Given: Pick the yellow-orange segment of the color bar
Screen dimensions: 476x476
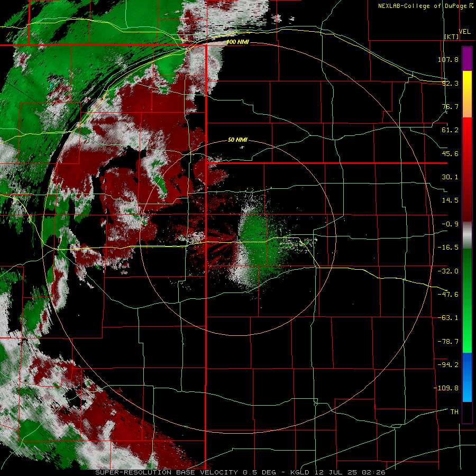Looking at the screenshot, I should 467,94.
